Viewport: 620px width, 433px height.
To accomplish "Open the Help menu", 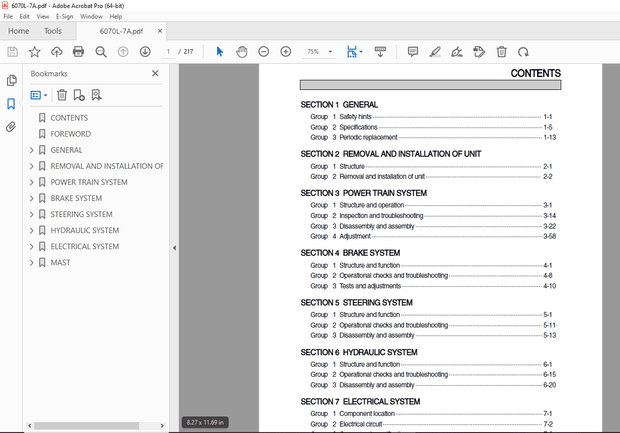I will point(116,17).
